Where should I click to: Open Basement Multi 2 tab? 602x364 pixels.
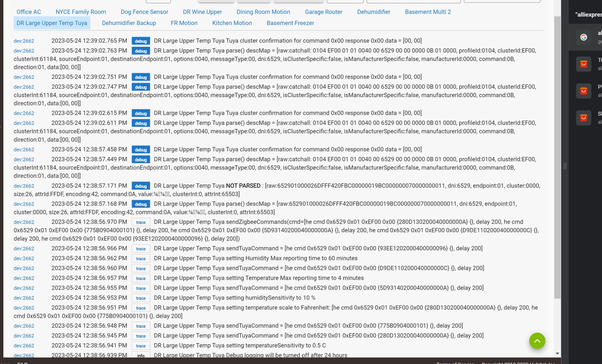[x=428, y=12]
